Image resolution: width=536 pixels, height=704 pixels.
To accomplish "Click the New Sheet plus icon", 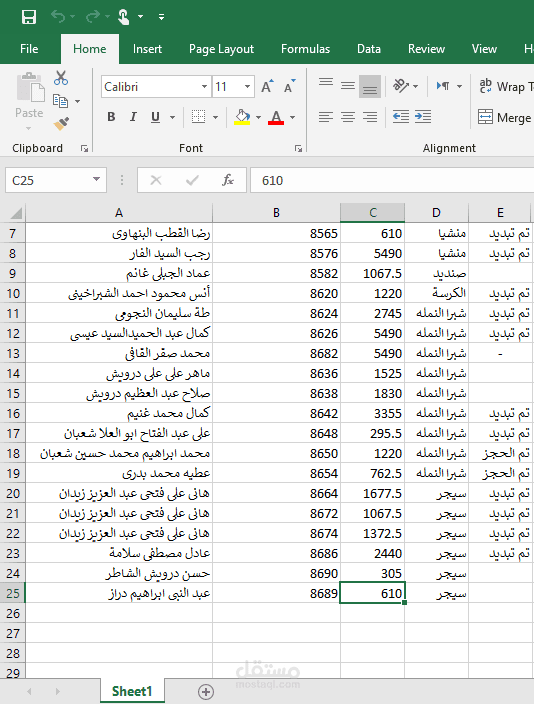I will pyautogui.click(x=206, y=692).
